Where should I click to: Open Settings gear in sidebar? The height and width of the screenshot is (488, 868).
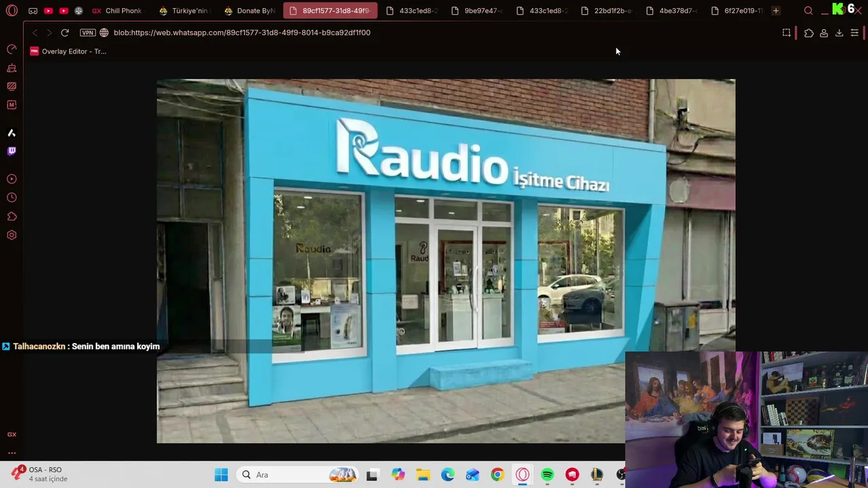(x=12, y=235)
